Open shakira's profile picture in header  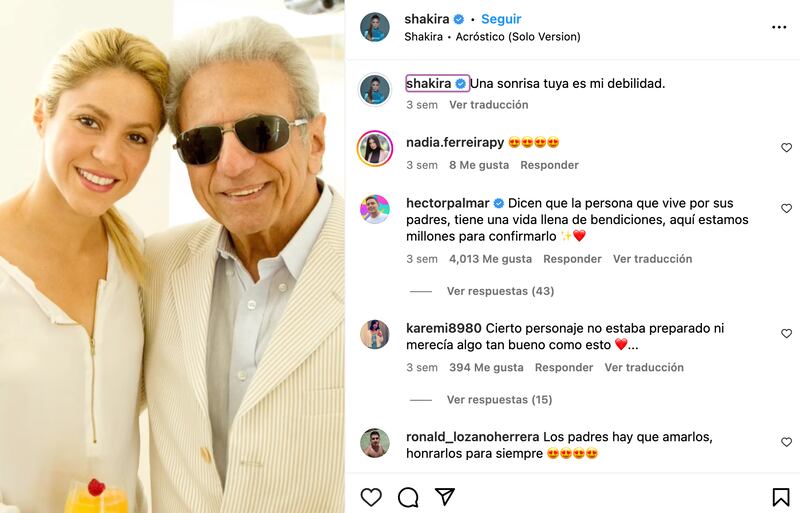pos(375,27)
